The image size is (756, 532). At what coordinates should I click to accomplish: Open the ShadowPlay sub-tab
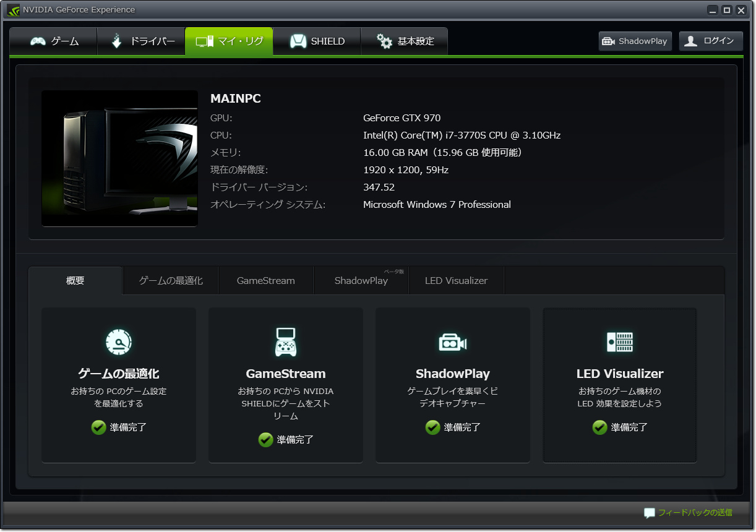click(x=361, y=281)
